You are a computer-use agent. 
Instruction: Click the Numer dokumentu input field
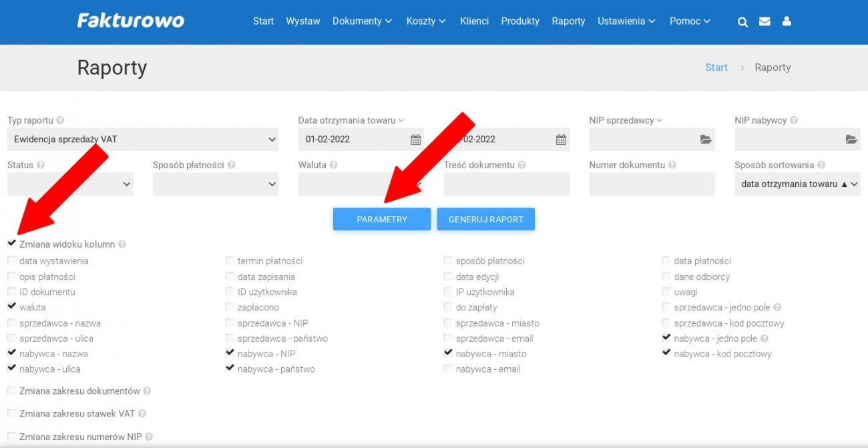[652, 184]
